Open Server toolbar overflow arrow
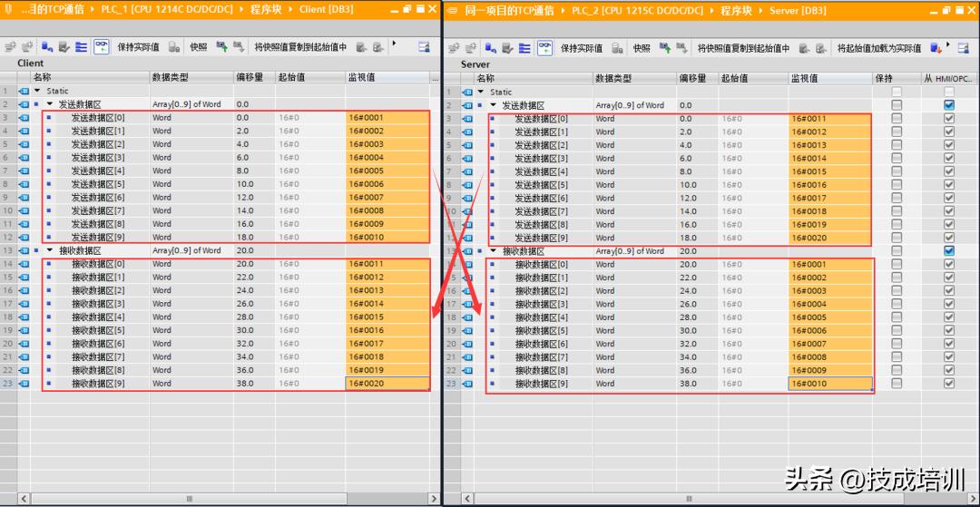 [x=949, y=44]
